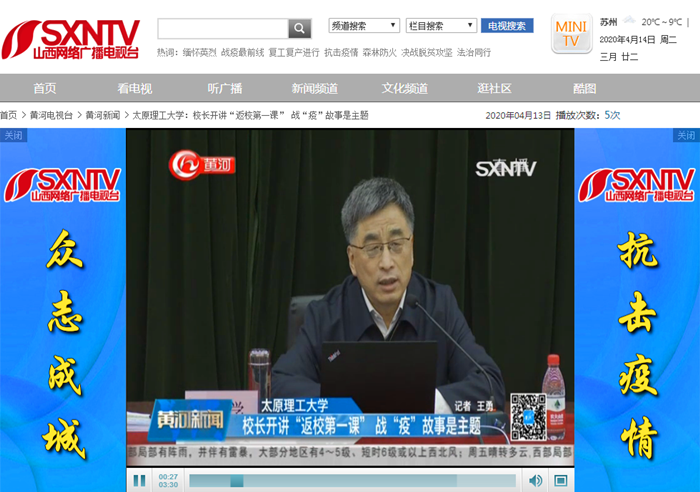Seek on the video progress bar

click(350, 481)
